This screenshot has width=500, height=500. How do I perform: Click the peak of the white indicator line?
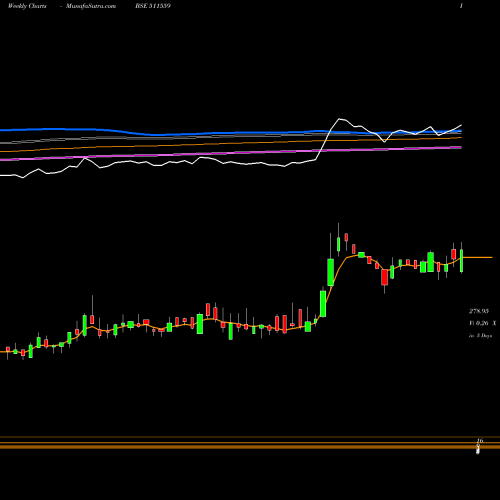point(339,119)
